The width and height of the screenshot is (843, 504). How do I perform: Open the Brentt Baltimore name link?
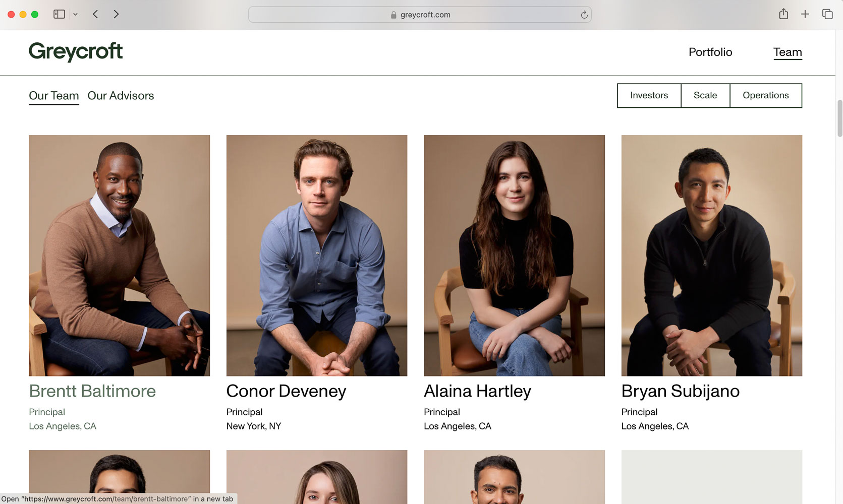(92, 391)
